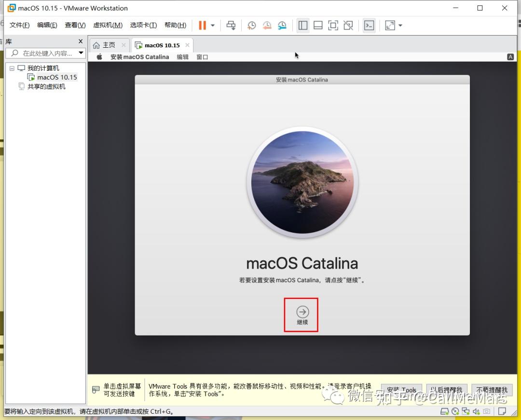This screenshot has width=521, height=420.
Task: Open the message log note icon
Action: (502, 412)
